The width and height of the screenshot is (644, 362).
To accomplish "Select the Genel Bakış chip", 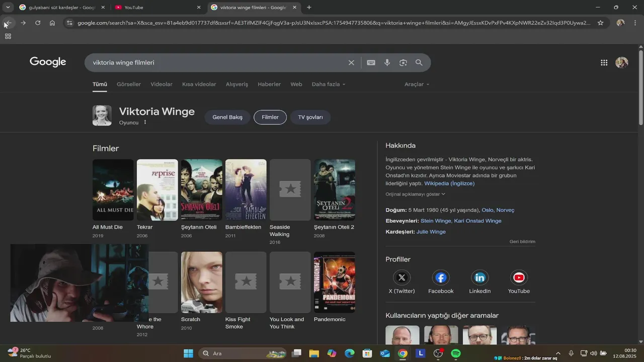I will click(227, 117).
